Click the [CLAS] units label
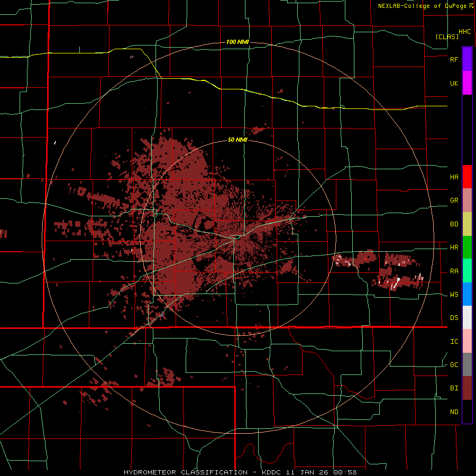This screenshot has width=476, height=476. pos(447,36)
